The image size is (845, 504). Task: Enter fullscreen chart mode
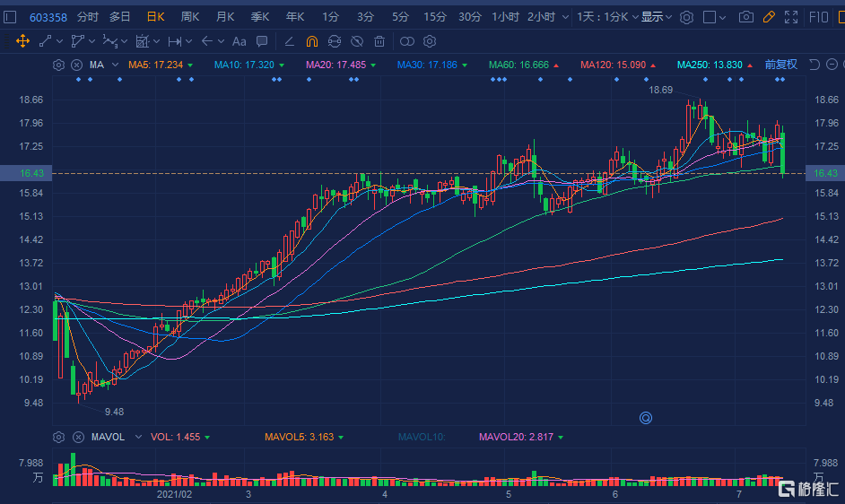coord(791,17)
